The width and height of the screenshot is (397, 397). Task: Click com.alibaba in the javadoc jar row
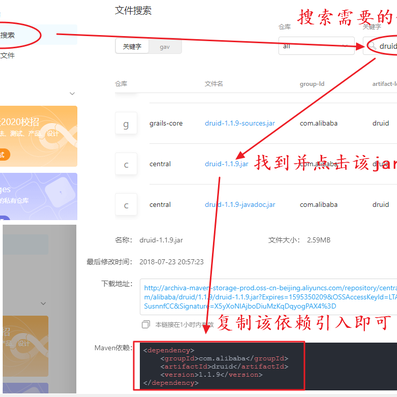318,205
